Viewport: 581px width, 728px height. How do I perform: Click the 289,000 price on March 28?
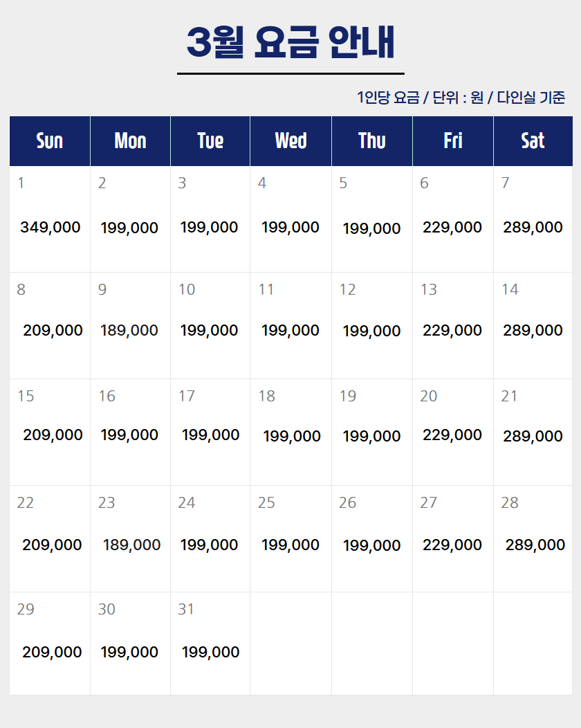click(535, 545)
